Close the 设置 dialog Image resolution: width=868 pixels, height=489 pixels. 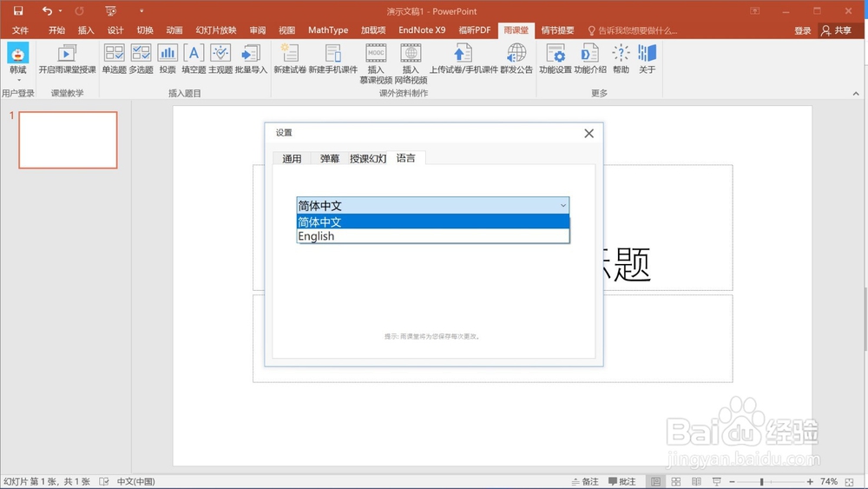point(589,134)
